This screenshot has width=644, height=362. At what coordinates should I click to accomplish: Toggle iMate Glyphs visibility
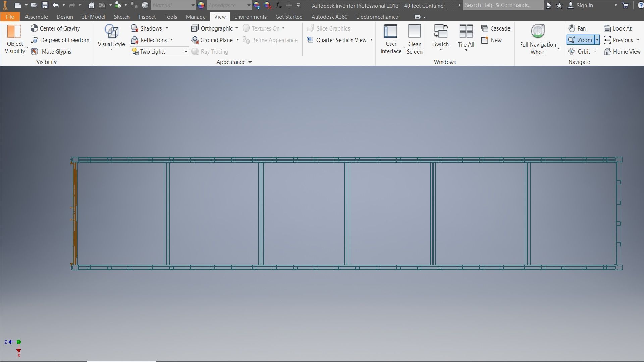(51, 51)
